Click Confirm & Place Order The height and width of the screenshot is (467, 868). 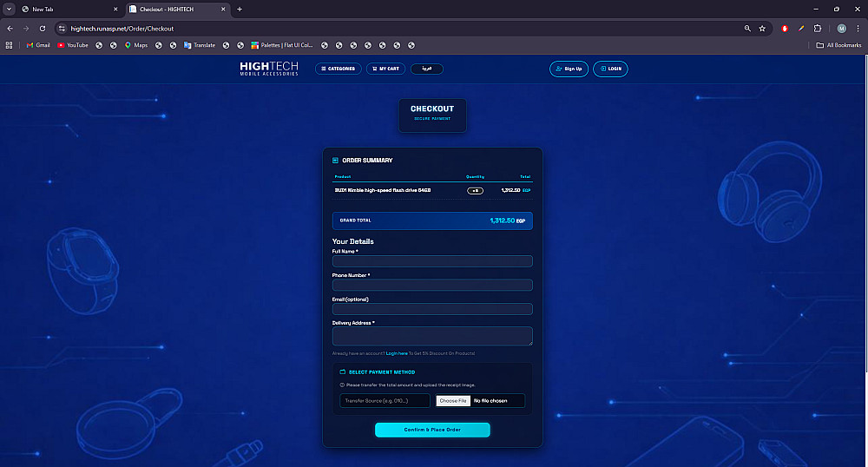click(432, 430)
